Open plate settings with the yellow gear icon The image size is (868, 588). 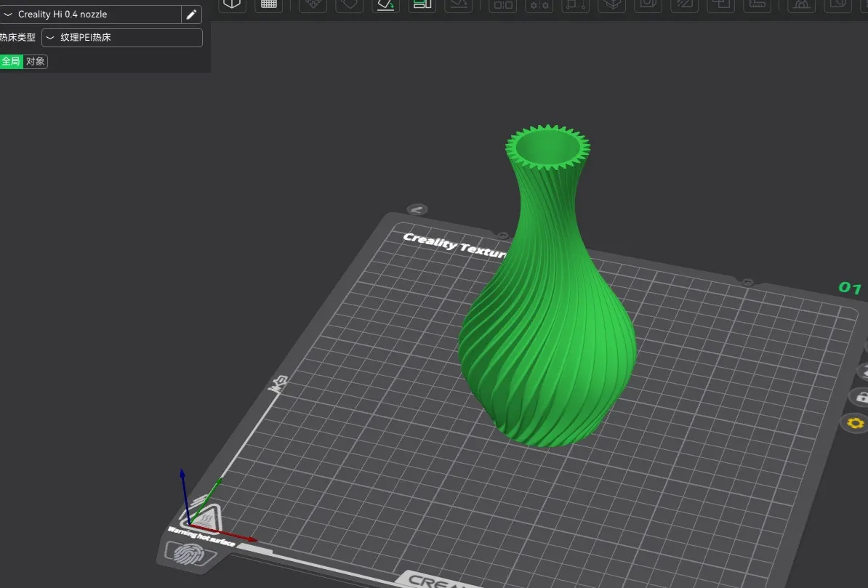855,424
